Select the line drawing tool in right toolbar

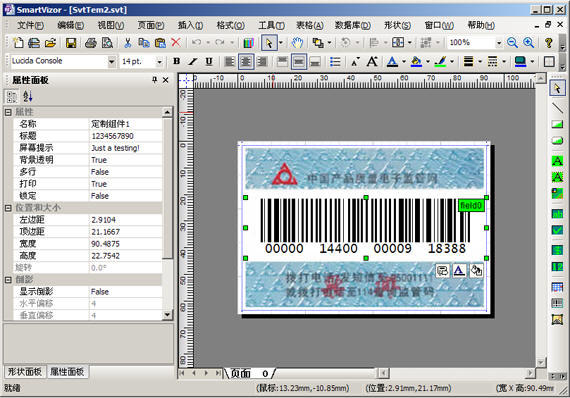click(x=557, y=108)
